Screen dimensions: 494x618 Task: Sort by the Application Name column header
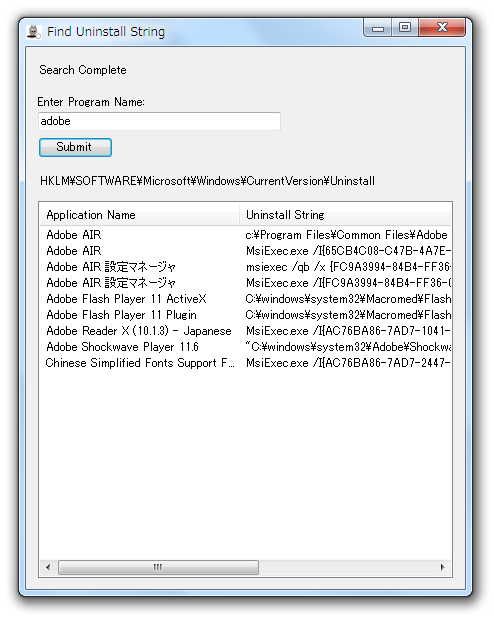tap(139, 215)
